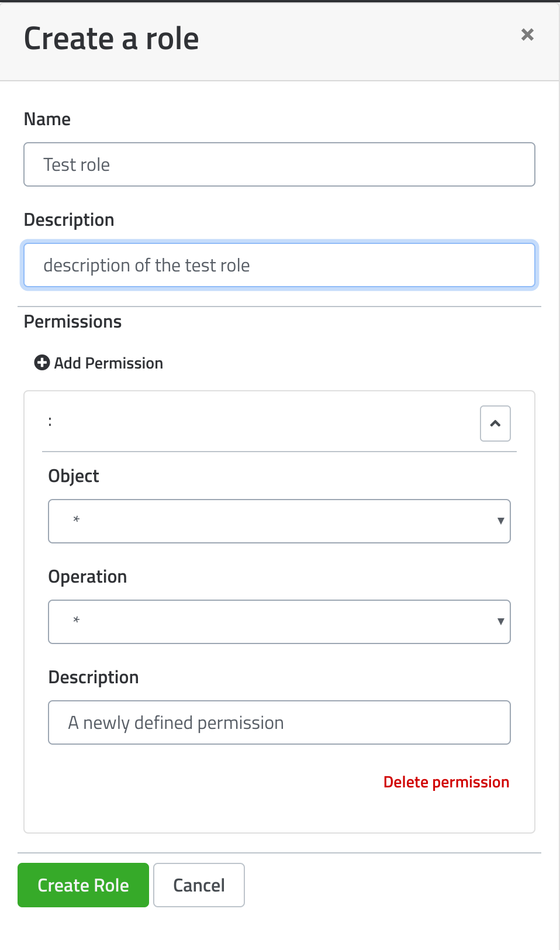This screenshot has width=560, height=950.
Task: Click the Add Permission text link
Action: pyautogui.click(x=109, y=363)
